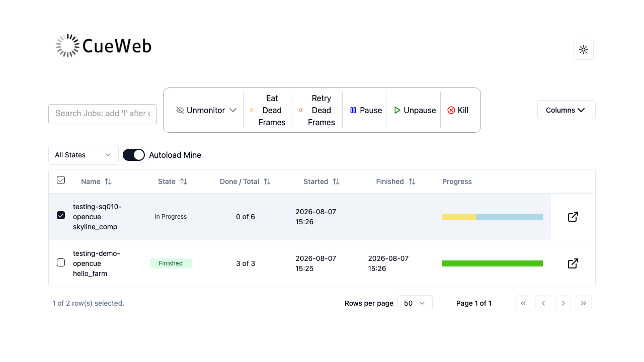Click the Finished state badge
This screenshot has width=644, height=362.
point(171,263)
